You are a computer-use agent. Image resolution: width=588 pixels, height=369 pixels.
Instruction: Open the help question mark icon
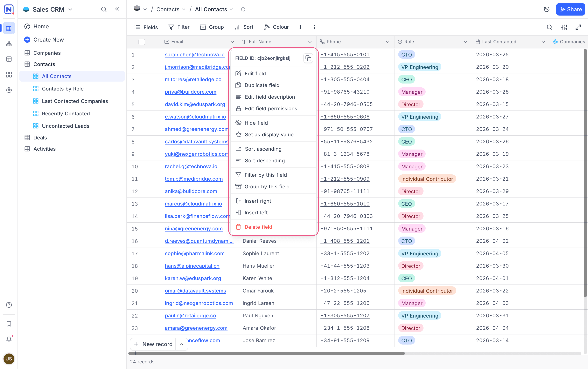point(9,305)
